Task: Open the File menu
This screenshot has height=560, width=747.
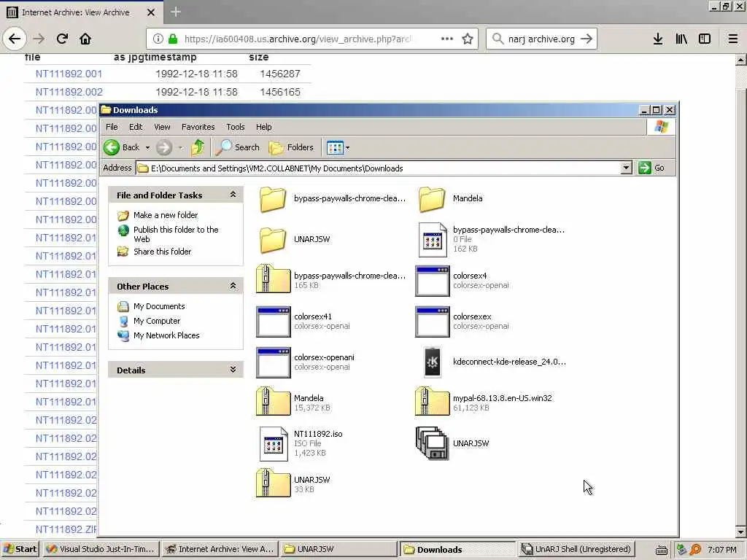Action: tap(112, 127)
